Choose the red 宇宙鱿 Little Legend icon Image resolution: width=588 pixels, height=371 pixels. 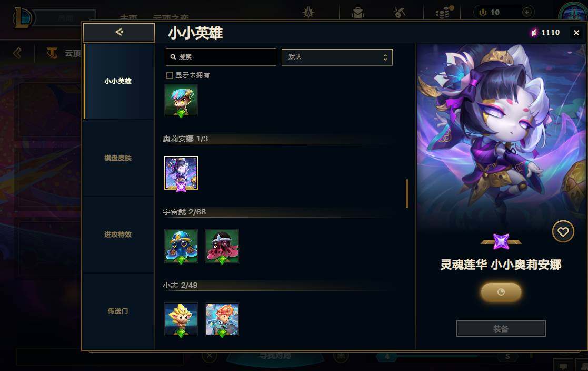(x=222, y=246)
